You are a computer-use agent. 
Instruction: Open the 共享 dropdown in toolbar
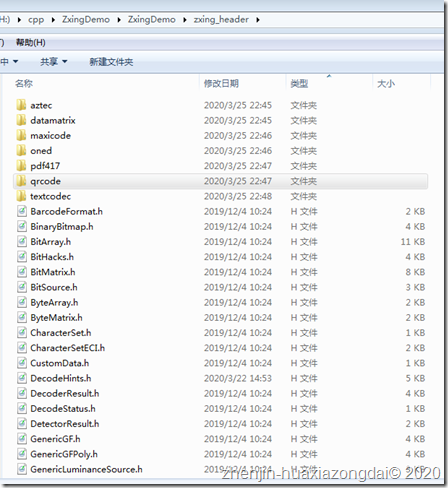[54, 62]
